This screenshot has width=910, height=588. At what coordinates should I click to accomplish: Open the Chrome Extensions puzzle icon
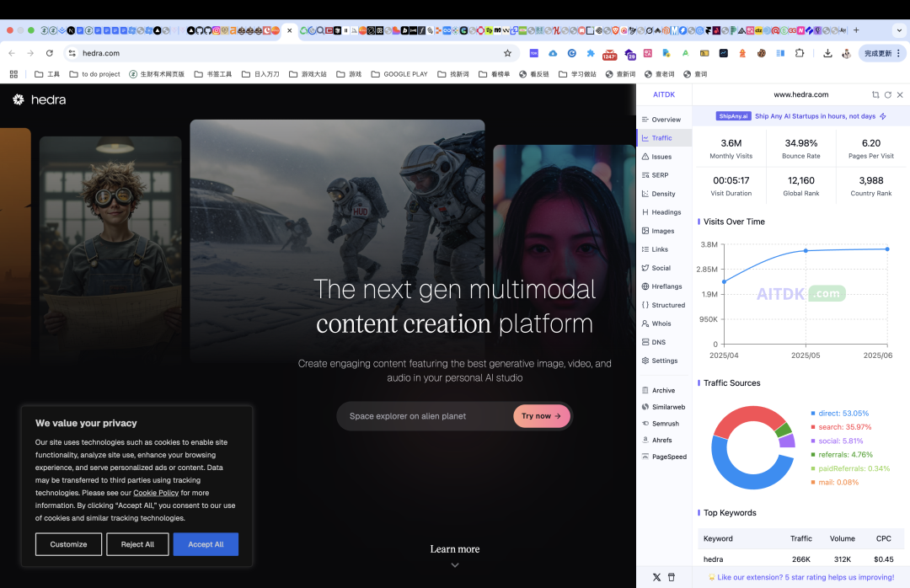pos(799,53)
